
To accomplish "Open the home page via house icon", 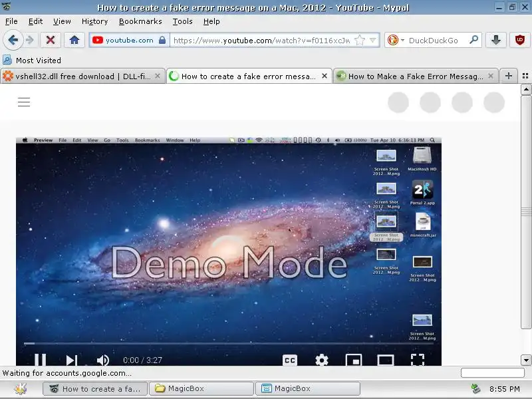I will click(74, 40).
